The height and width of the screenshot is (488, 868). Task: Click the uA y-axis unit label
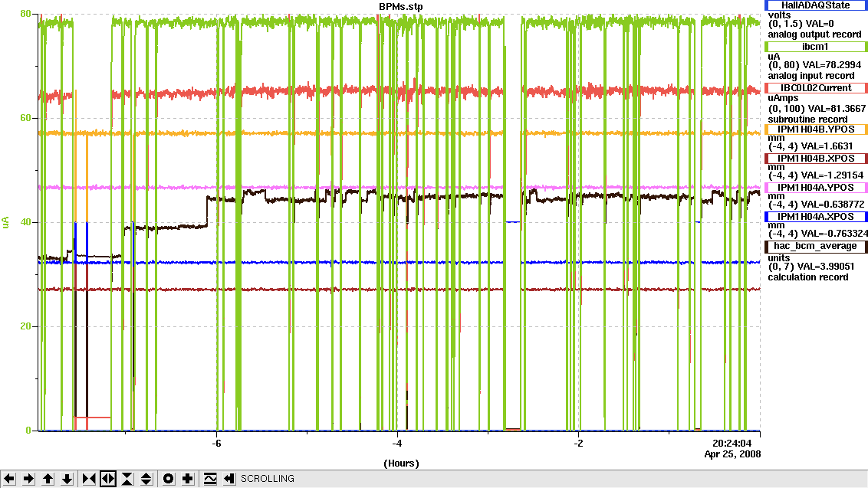pos(5,222)
